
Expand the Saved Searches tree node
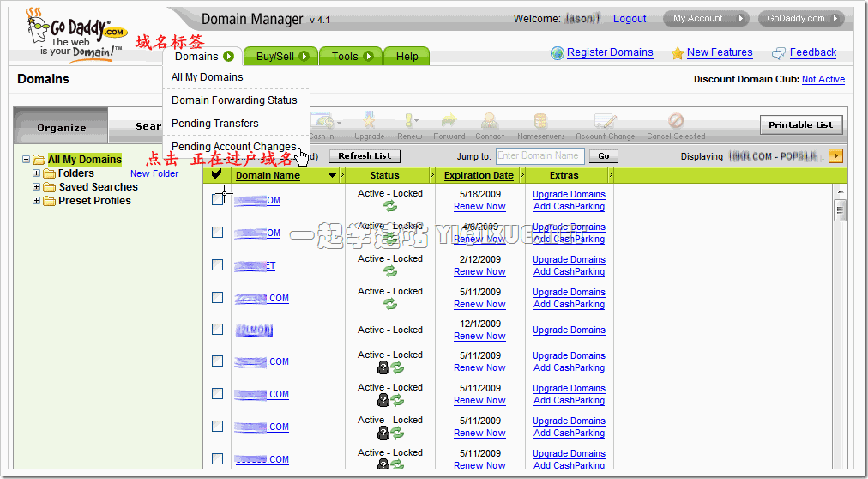pyautogui.click(x=37, y=187)
